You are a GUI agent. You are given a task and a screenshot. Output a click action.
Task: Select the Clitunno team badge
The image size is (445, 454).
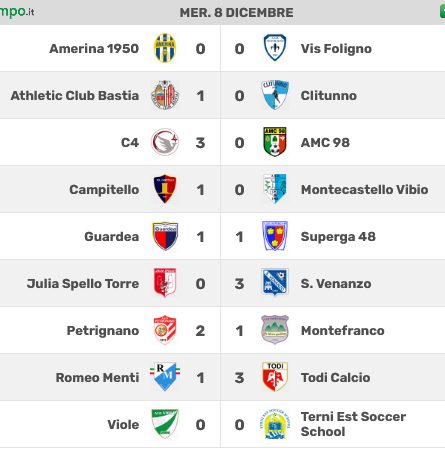[x=275, y=95]
